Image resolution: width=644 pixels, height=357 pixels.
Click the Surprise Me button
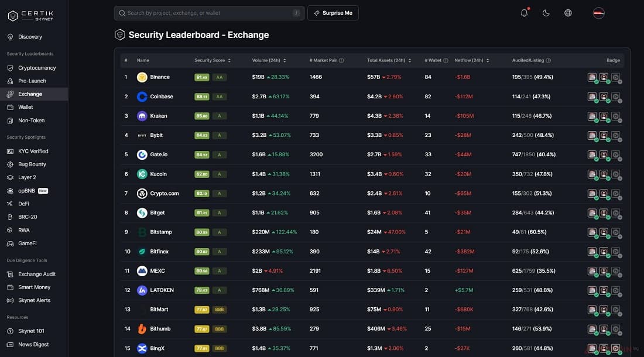[x=333, y=13]
